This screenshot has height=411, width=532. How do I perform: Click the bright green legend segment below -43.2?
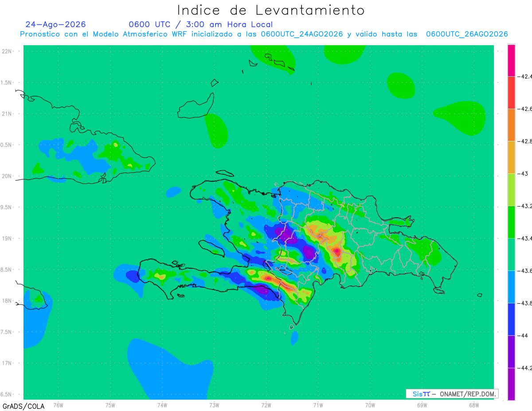[511, 222]
